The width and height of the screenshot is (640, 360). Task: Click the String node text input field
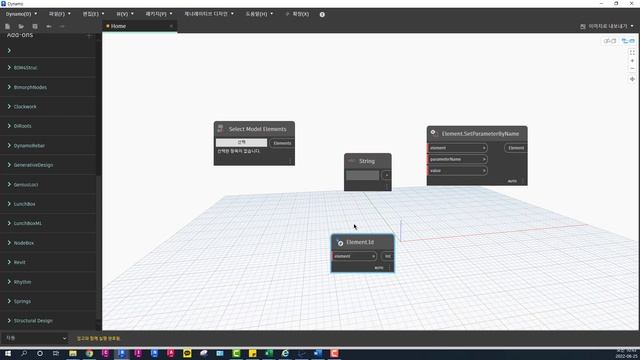click(362, 176)
